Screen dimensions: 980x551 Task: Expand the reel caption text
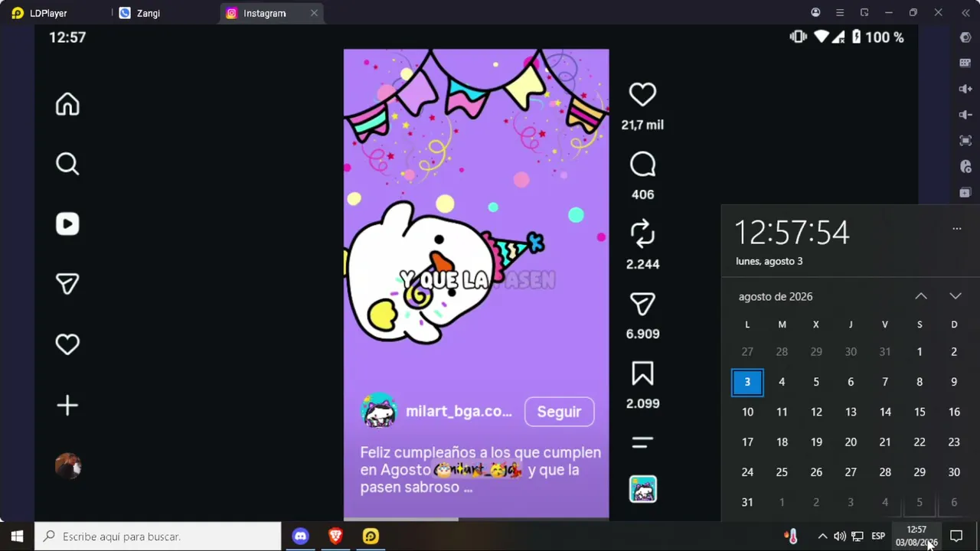point(480,470)
